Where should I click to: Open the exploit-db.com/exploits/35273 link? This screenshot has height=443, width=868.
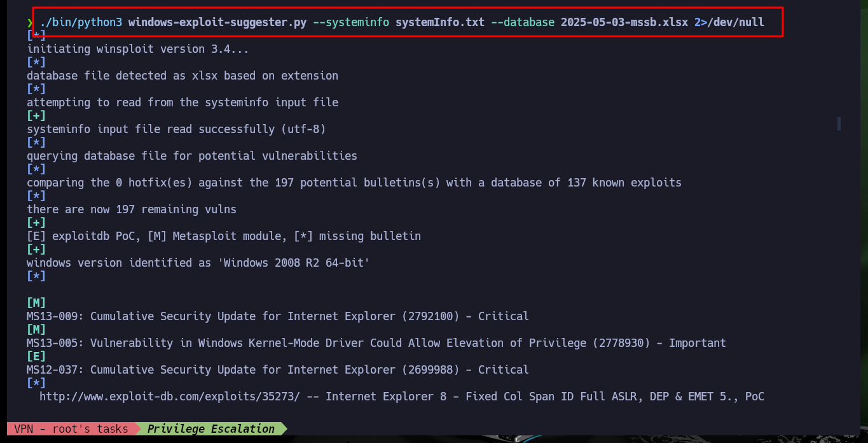click(x=169, y=397)
